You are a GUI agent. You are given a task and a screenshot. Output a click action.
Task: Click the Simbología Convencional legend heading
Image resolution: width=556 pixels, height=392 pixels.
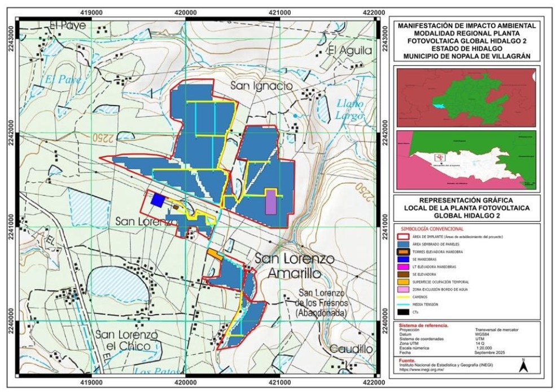[432, 229]
